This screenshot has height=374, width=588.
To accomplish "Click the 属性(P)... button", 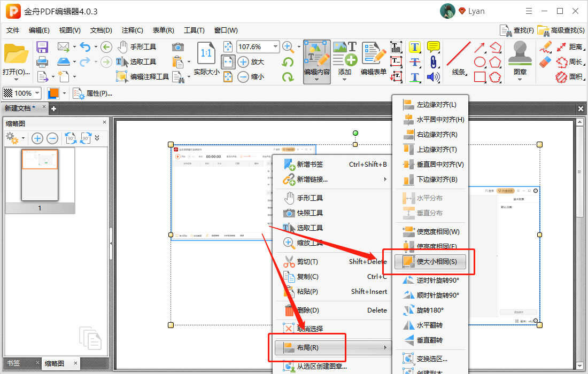I will (92, 93).
